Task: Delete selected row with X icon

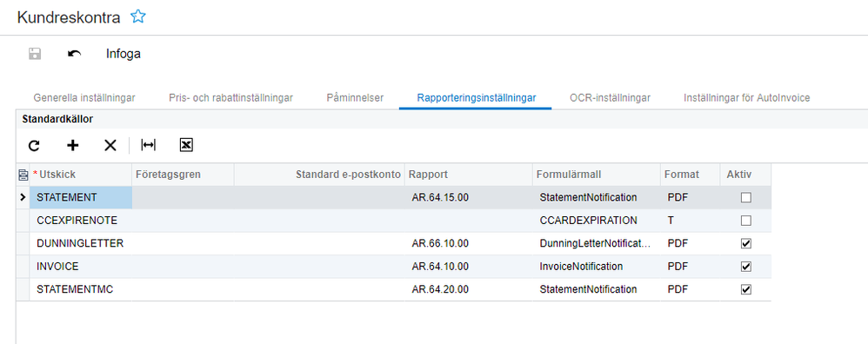Action: click(110, 145)
